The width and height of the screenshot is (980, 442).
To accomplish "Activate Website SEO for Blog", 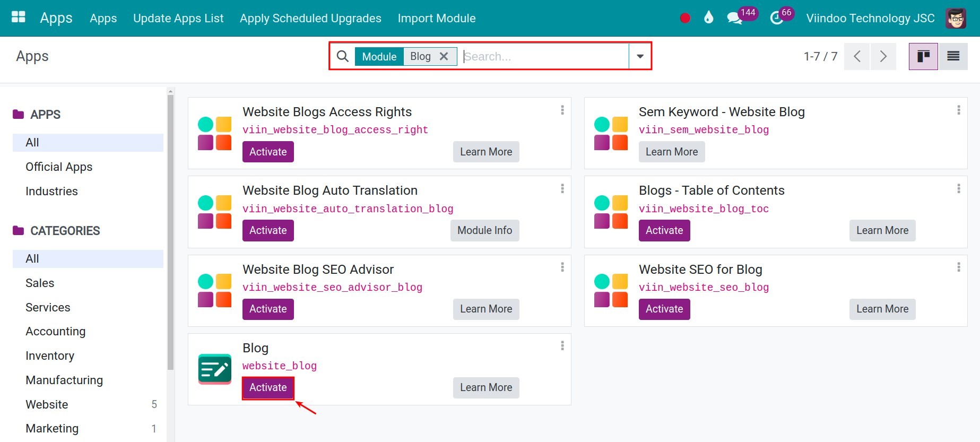I will (x=664, y=309).
